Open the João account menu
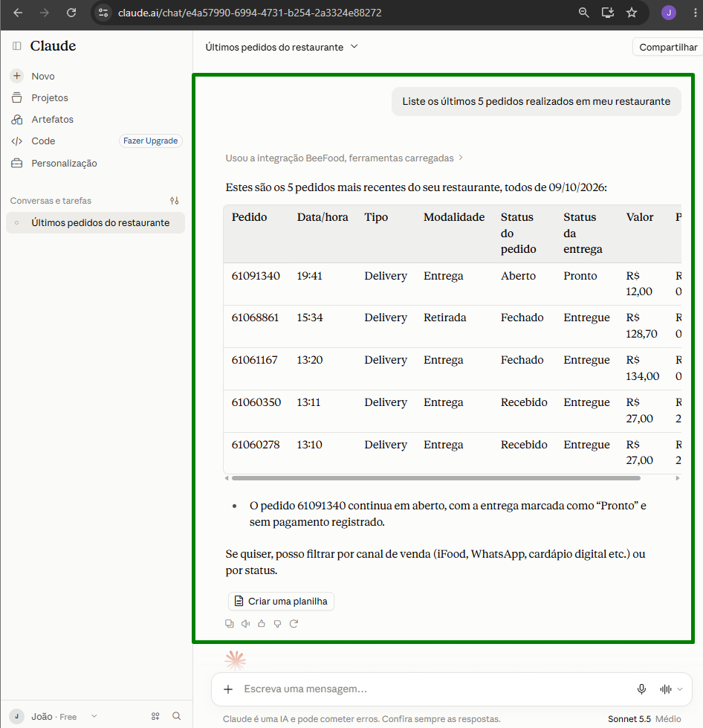Screen dimensions: 703x728 [x=54, y=716]
